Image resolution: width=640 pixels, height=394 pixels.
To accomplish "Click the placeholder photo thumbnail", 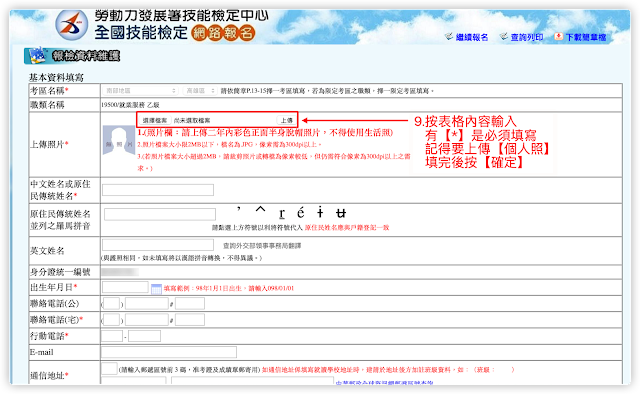I will pos(119,140).
